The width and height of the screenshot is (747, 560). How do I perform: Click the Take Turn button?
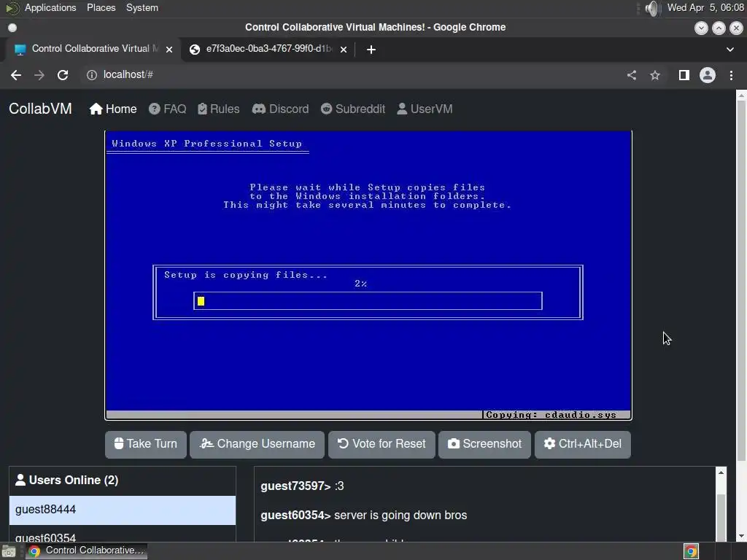coord(146,444)
